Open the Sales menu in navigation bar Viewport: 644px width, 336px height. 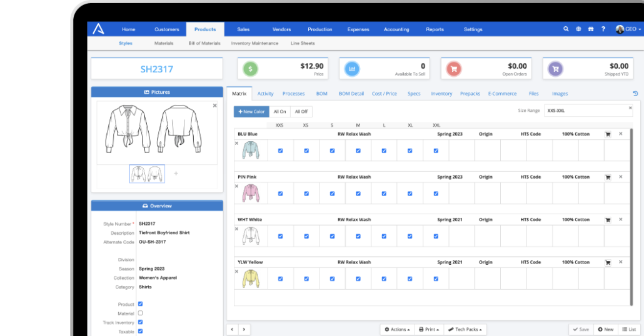pos(243,29)
